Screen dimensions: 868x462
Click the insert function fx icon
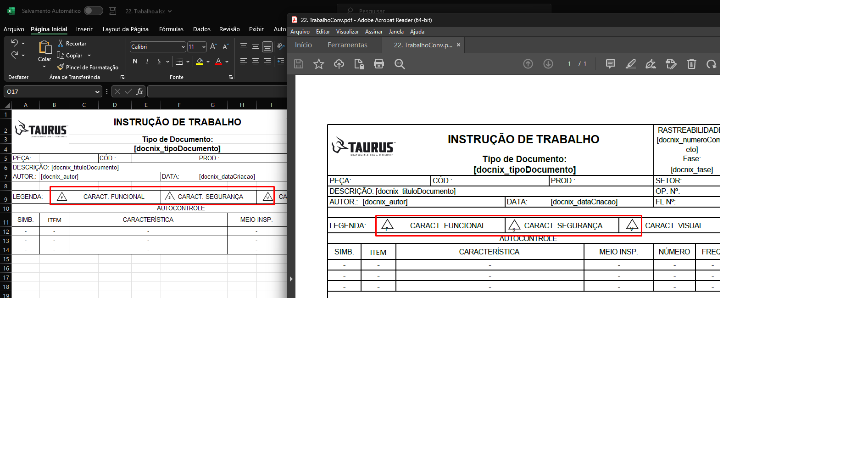click(x=140, y=91)
